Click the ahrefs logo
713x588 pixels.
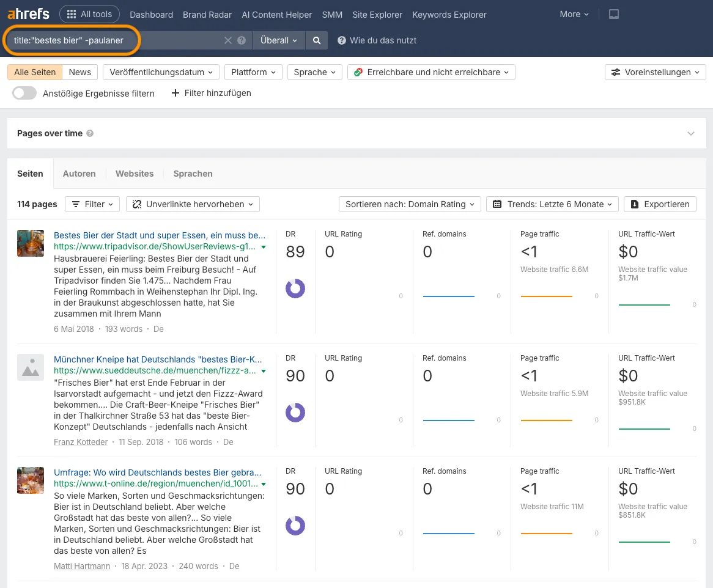click(x=28, y=14)
